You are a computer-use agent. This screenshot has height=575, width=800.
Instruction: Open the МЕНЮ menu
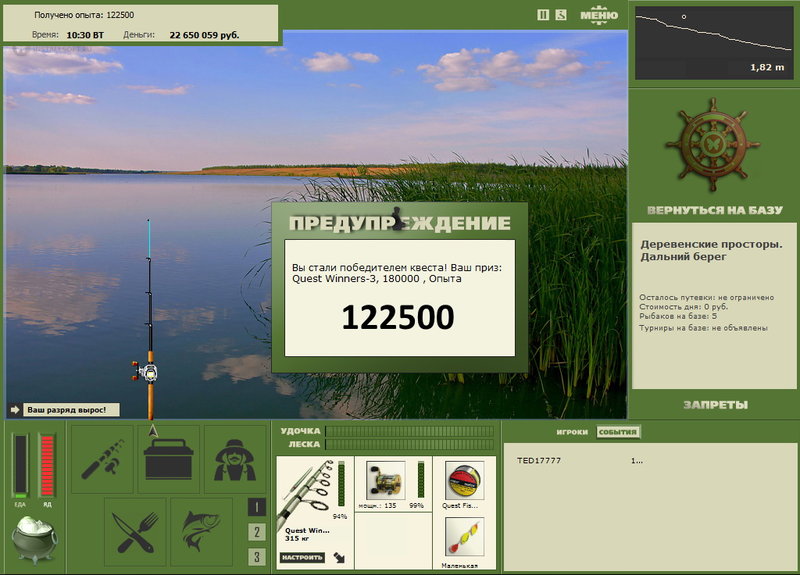pos(599,15)
